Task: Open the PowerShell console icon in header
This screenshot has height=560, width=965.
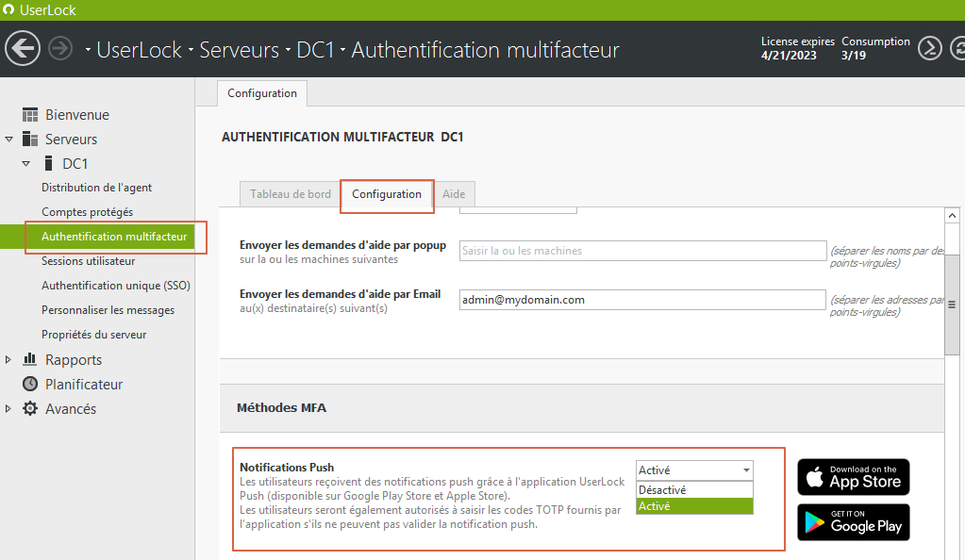Action: (x=930, y=48)
